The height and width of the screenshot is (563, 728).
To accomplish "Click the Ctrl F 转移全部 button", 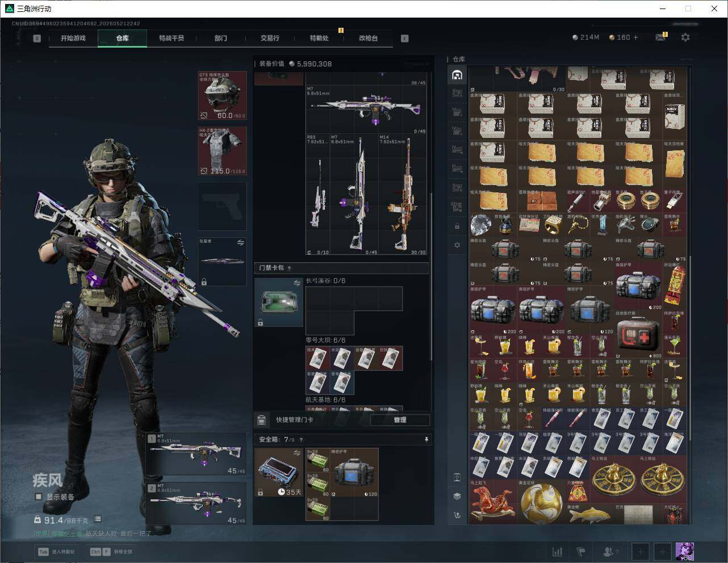I will pyautogui.click(x=111, y=552).
